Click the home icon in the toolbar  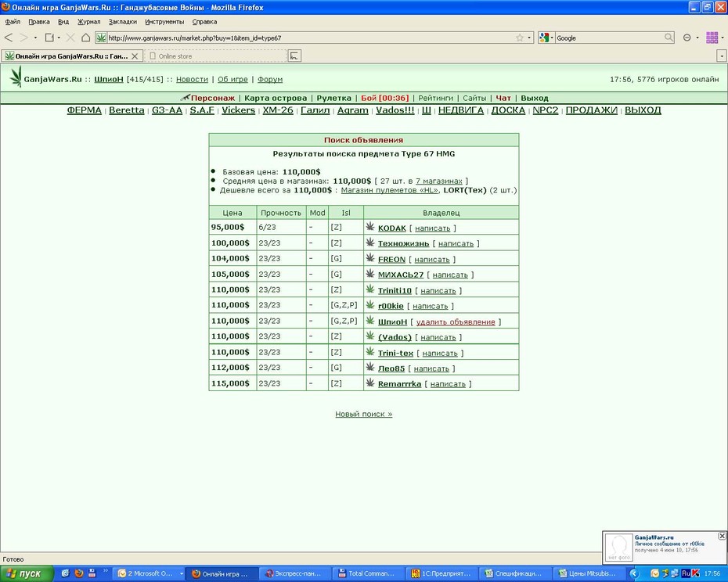[86, 38]
